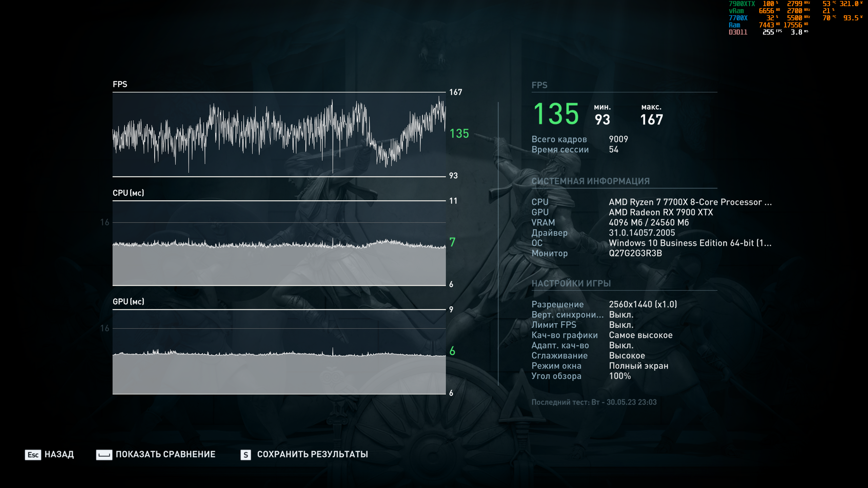The width and height of the screenshot is (868, 488).
Task: Click the макс. 167 FPS value
Action: coord(651,120)
